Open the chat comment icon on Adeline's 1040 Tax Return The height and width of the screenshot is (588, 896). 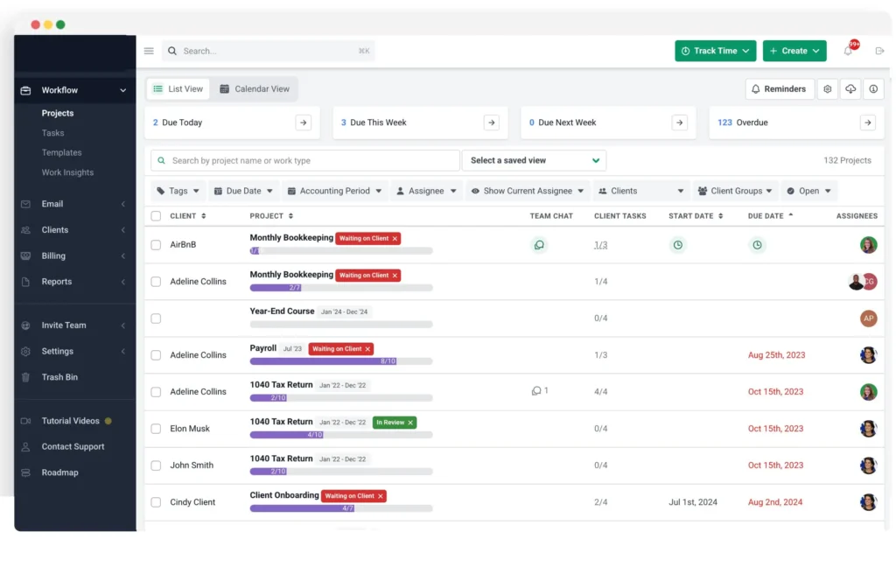(x=536, y=391)
